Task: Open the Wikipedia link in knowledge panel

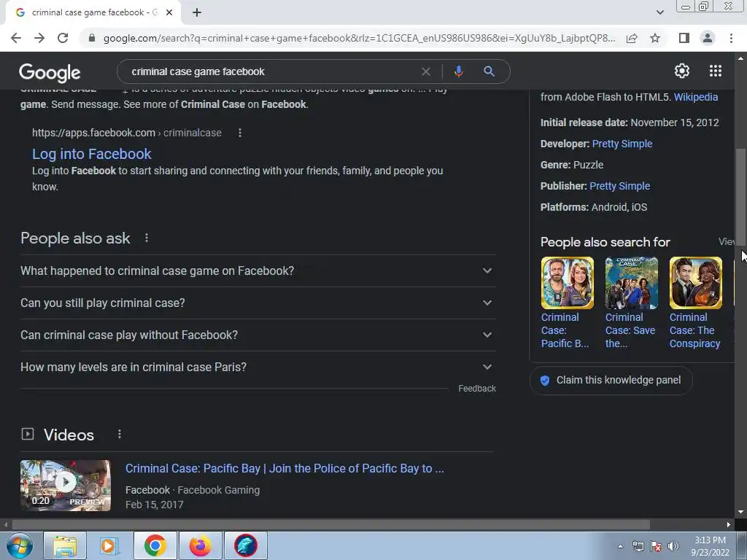Action: click(x=695, y=97)
